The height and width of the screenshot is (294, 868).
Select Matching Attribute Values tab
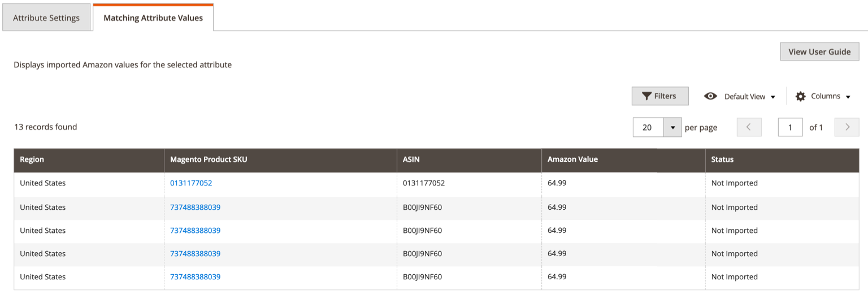pyautogui.click(x=153, y=18)
